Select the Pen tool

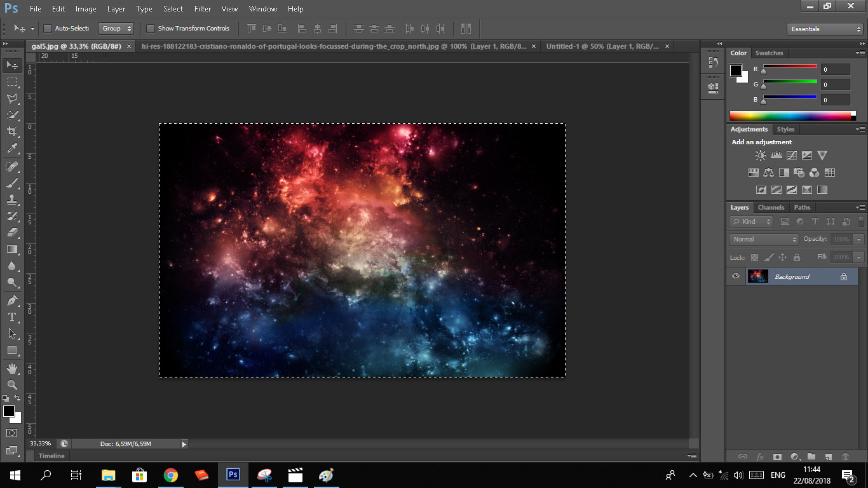(x=12, y=300)
